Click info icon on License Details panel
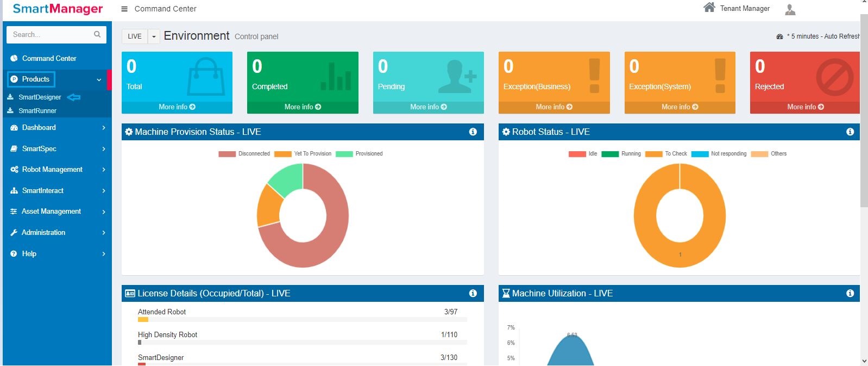Viewport: 868px width, 366px height. click(473, 293)
